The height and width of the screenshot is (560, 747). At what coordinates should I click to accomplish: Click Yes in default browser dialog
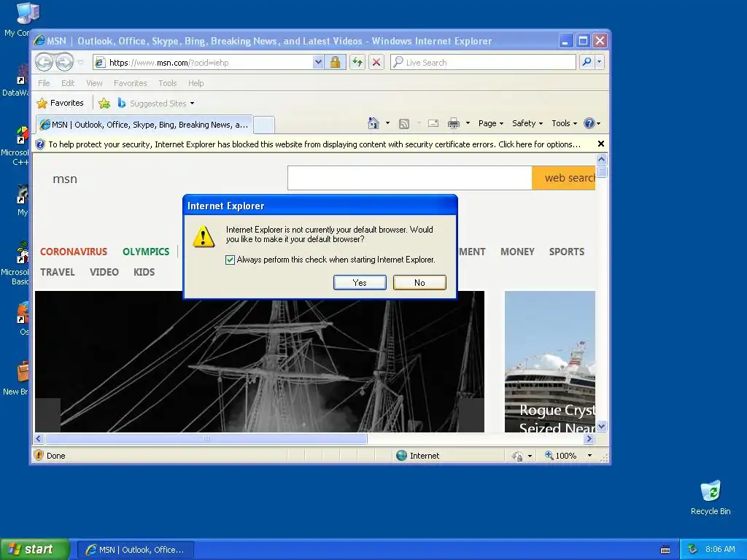point(360,282)
